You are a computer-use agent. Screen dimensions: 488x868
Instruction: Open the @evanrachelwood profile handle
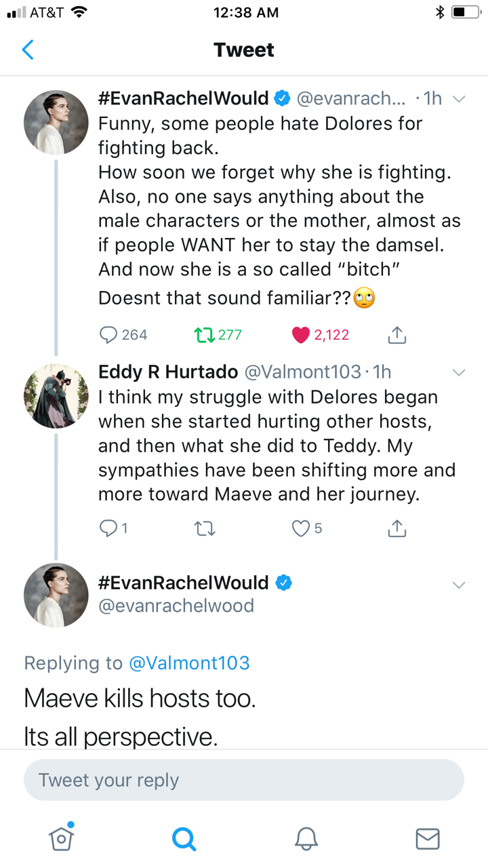pyautogui.click(x=176, y=606)
